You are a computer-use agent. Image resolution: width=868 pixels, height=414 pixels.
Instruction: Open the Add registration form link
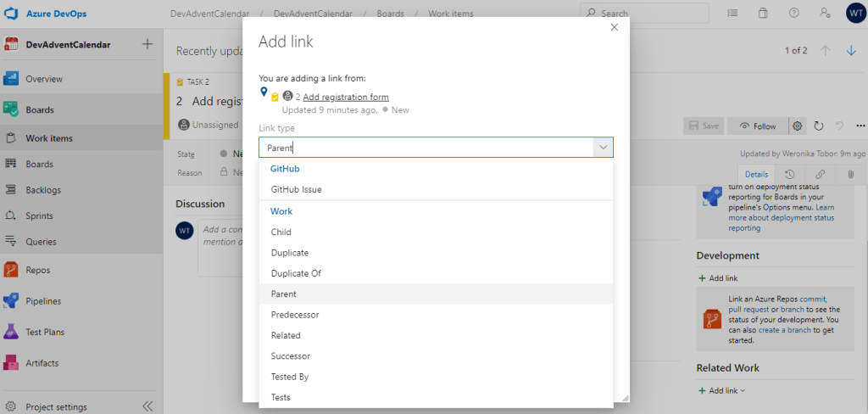[x=345, y=97]
